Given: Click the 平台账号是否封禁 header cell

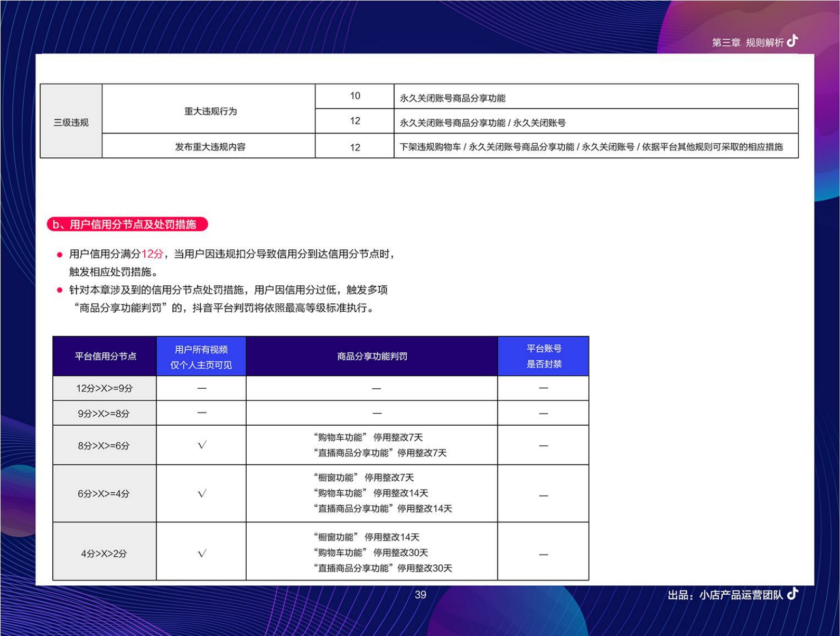Looking at the screenshot, I should (x=544, y=357).
